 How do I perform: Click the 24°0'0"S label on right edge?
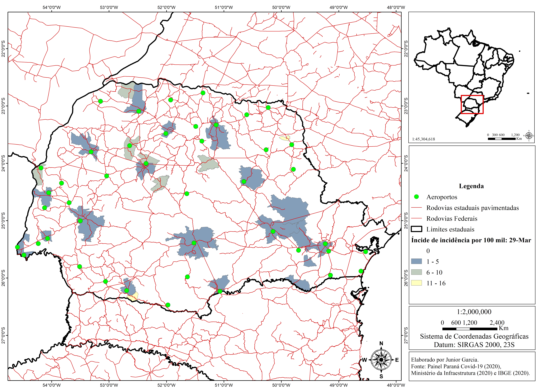(x=406, y=163)
